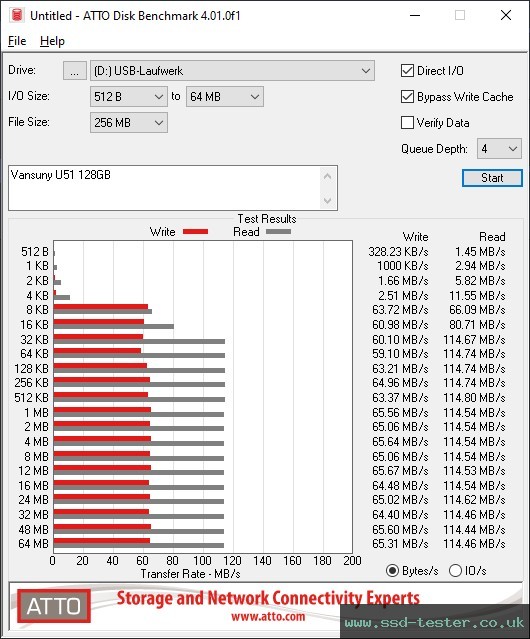Viewport: 530px width, 639px height.
Task: Open the Queue Depth dropdown
Action: click(x=499, y=149)
